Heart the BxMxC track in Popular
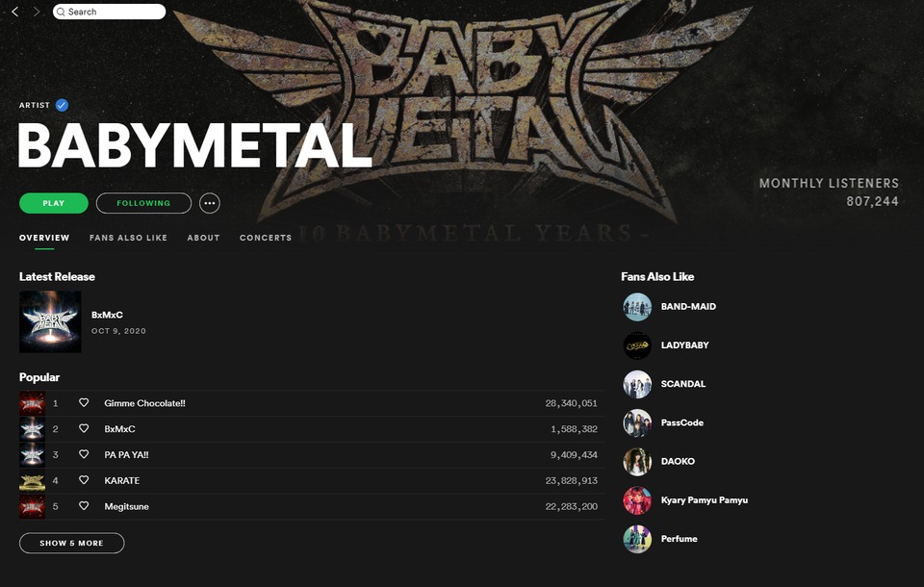 (84, 429)
